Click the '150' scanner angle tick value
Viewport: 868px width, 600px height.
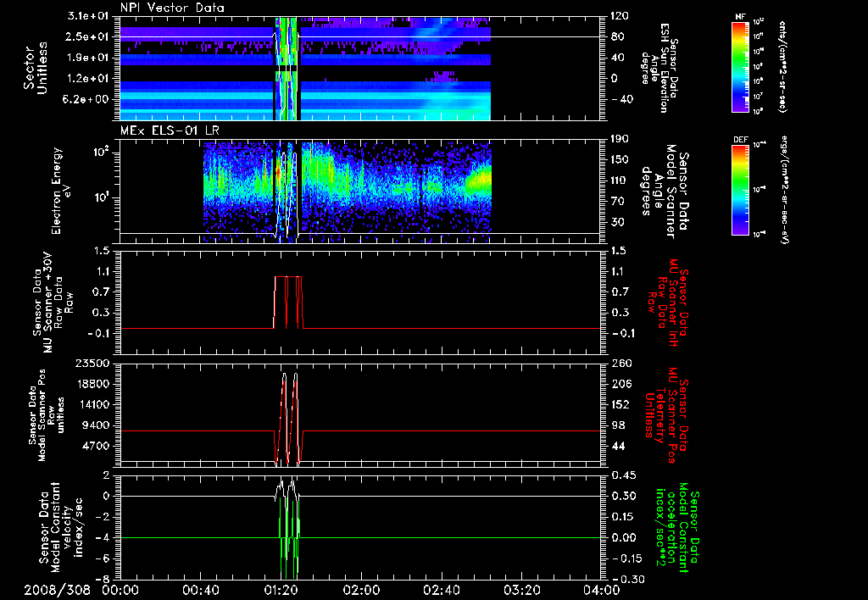620,160
